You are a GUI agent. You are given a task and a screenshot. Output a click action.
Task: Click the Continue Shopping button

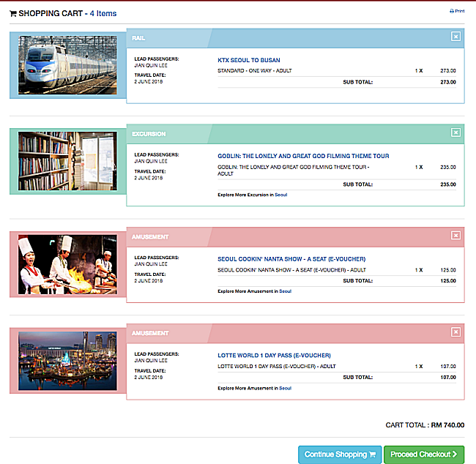(x=340, y=454)
